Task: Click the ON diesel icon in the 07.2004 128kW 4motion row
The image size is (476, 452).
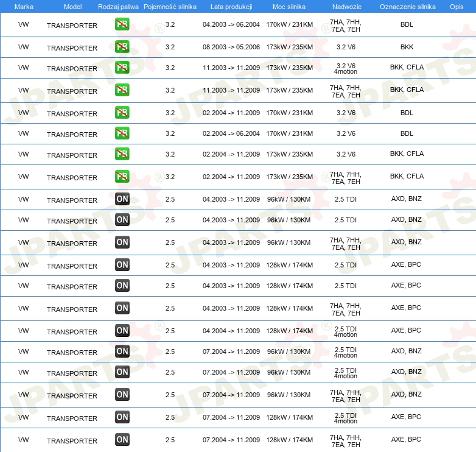Action: [x=122, y=417]
